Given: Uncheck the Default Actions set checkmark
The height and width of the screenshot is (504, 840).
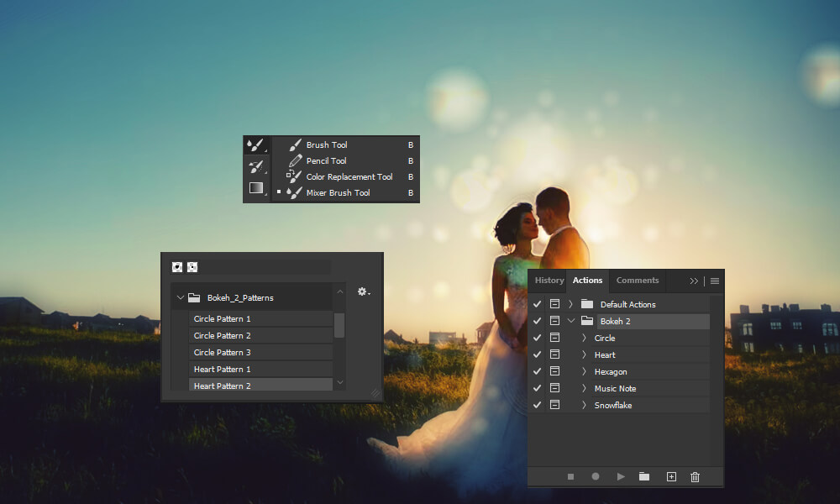Looking at the screenshot, I should (x=537, y=303).
